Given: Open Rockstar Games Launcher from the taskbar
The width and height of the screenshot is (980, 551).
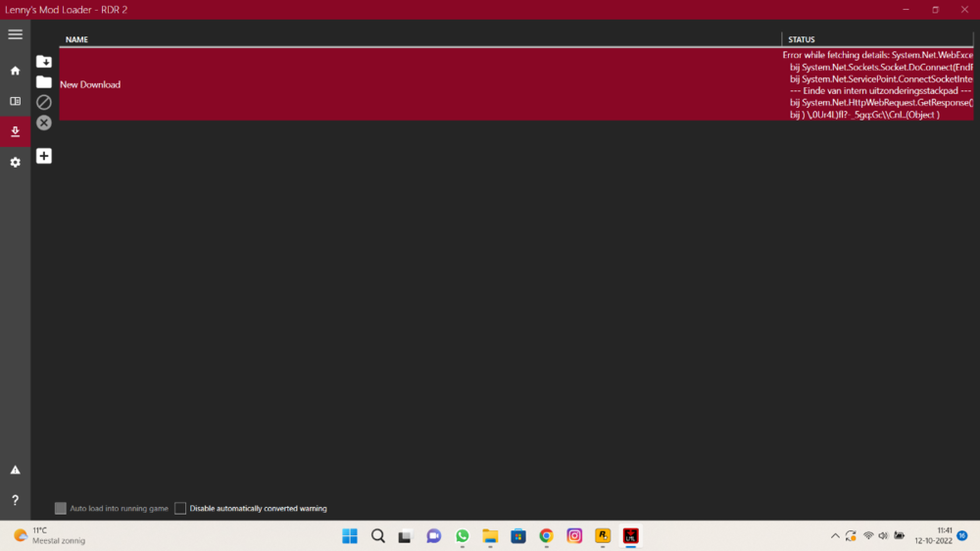Looking at the screenshot, I should 603,536.
